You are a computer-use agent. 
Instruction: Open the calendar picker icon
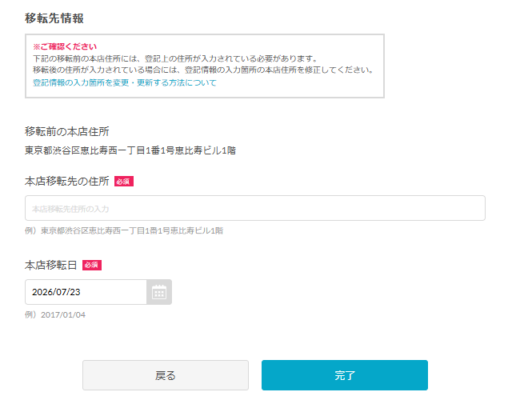(159, 292)
